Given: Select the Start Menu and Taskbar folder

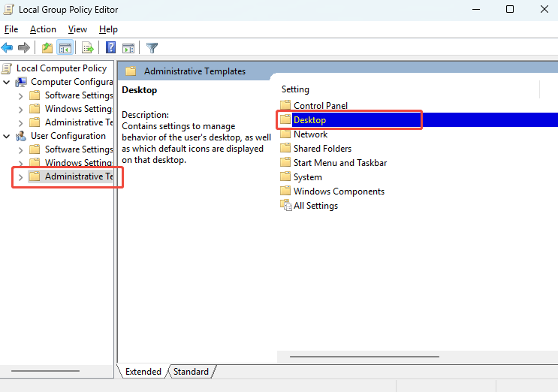Looking at the screenshot, I should tap(339, 163).
